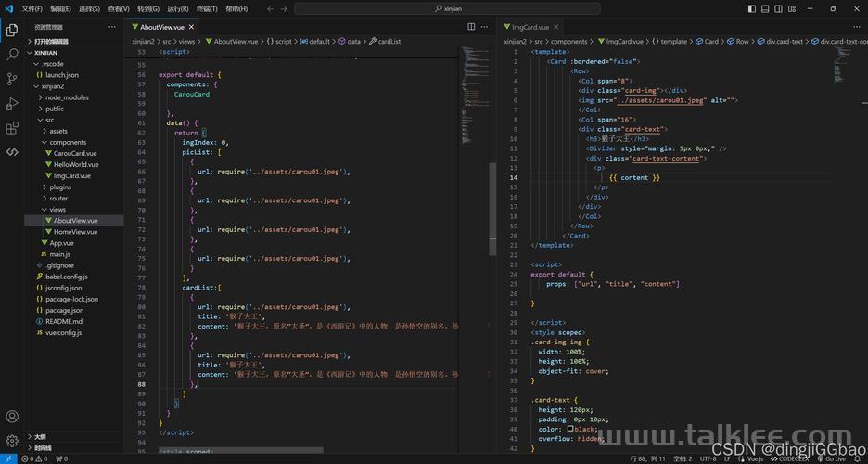The image size is (868, 464).
Task: Open the Explorer view in activity bar
Action: (12, 31)
